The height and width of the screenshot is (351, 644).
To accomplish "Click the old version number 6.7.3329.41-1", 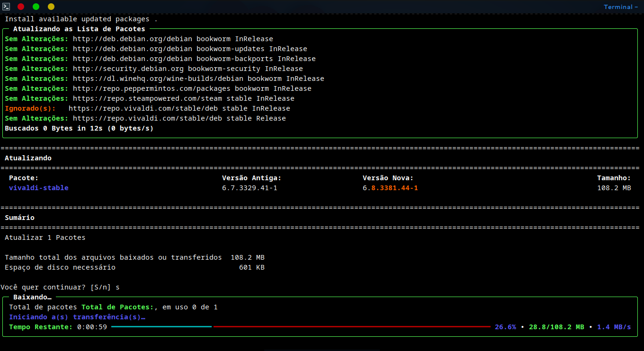I will click(250, 188).
